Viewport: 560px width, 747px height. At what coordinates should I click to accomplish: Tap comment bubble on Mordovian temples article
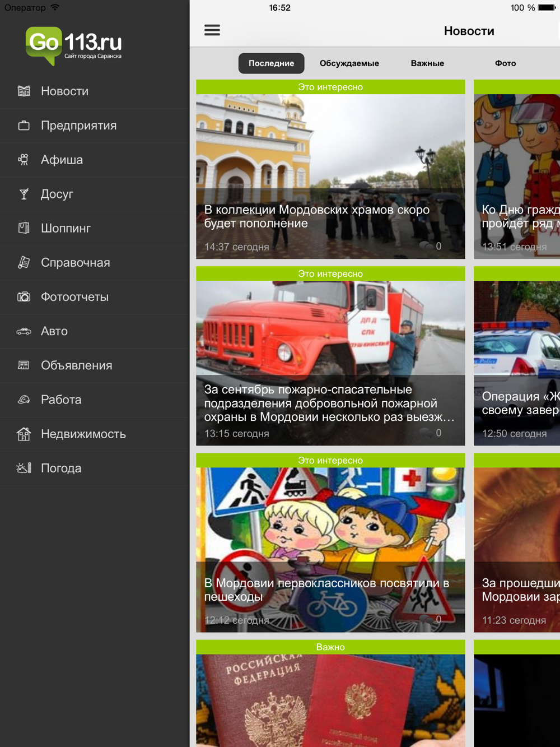[426, 246]
